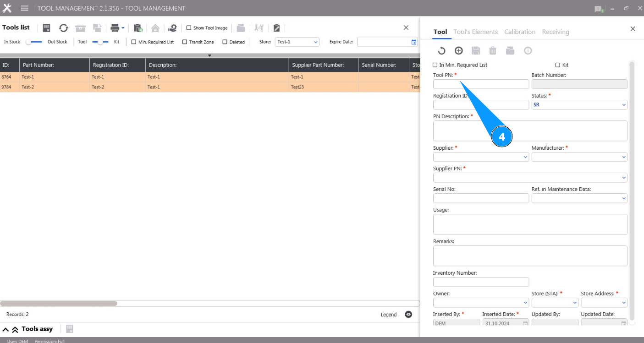Open the Supplier dropdown
The image size is (644, 343).
click(x=481, y=157)
